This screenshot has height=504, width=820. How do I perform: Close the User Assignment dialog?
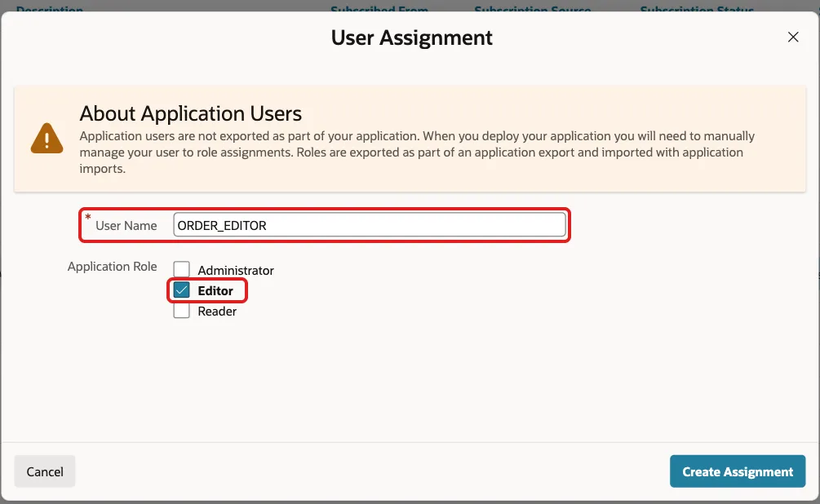click(x=793, y=38)
